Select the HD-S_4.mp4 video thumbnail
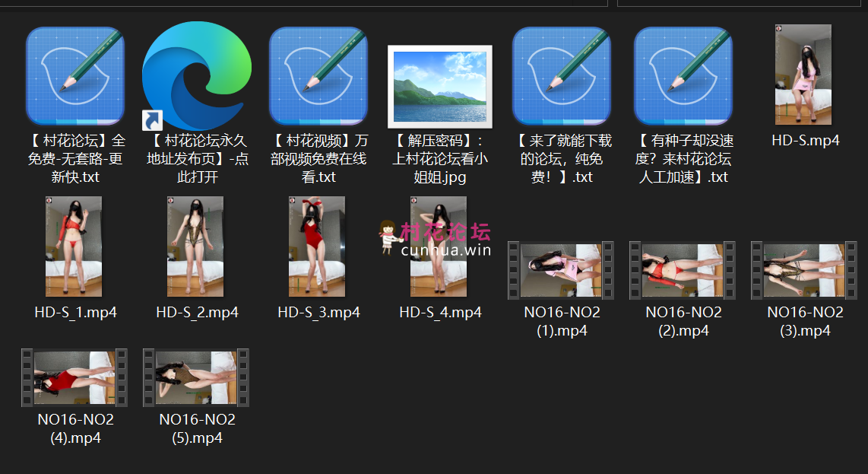This screenshot has height=474, width=868. tap(439, 247)
